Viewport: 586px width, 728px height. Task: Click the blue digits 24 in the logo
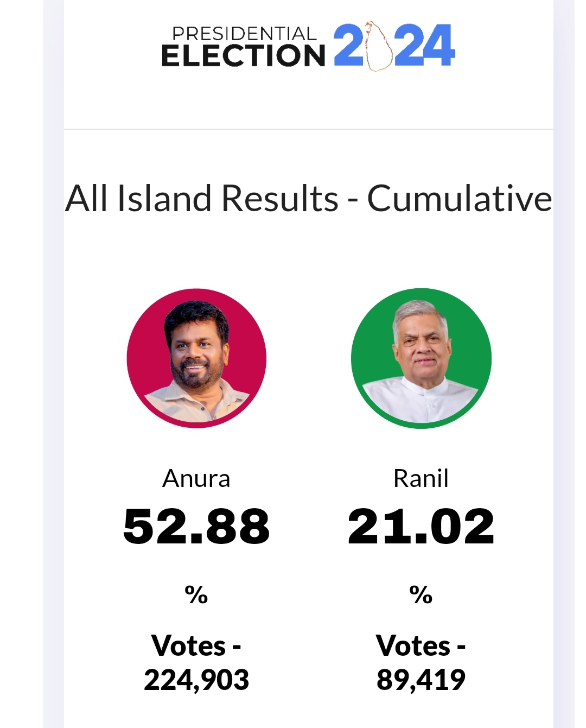[424, 46]
